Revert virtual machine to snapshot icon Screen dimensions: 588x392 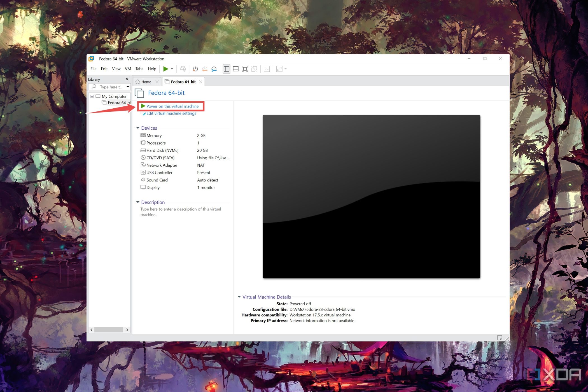tap(205, 69)
